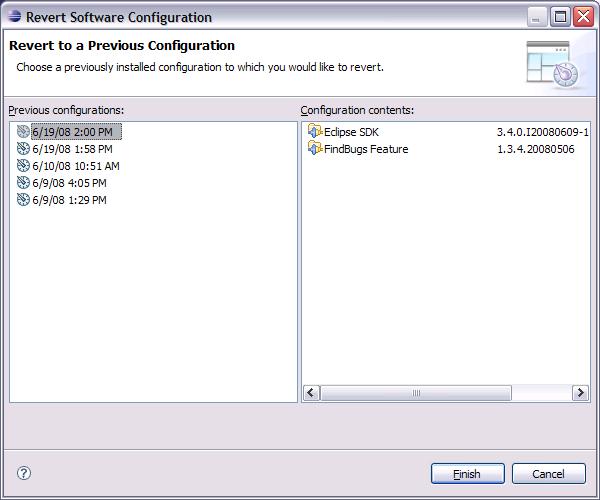Click the Eclipse SDK feature icon
The width and height of the screenshot is (600, 500).
pyautogui.click(x=315, y=131)
